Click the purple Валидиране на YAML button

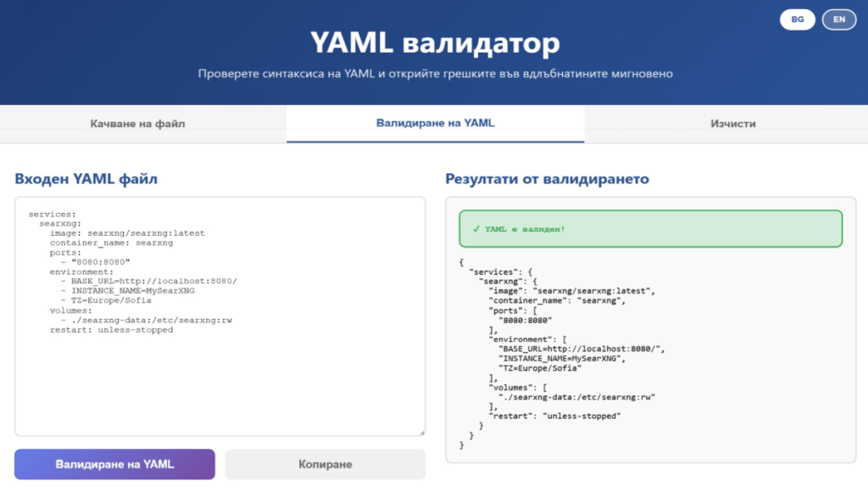114,464
